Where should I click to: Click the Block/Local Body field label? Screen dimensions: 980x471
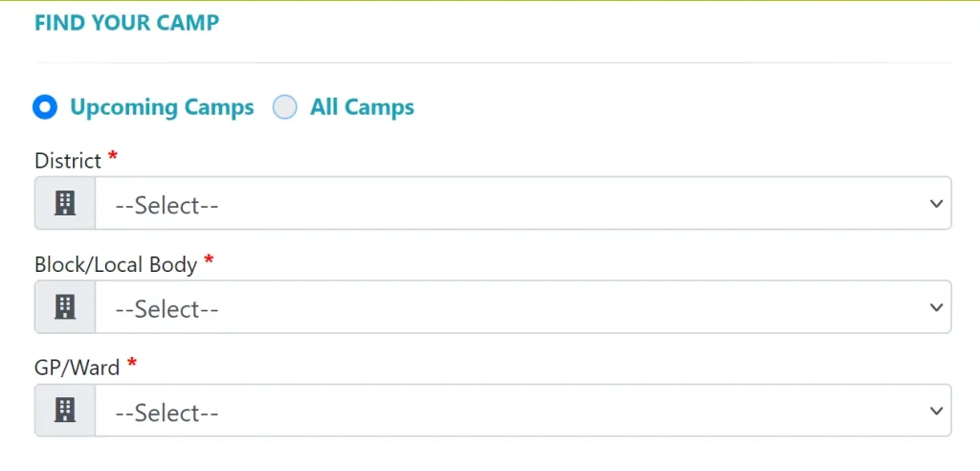116,265
